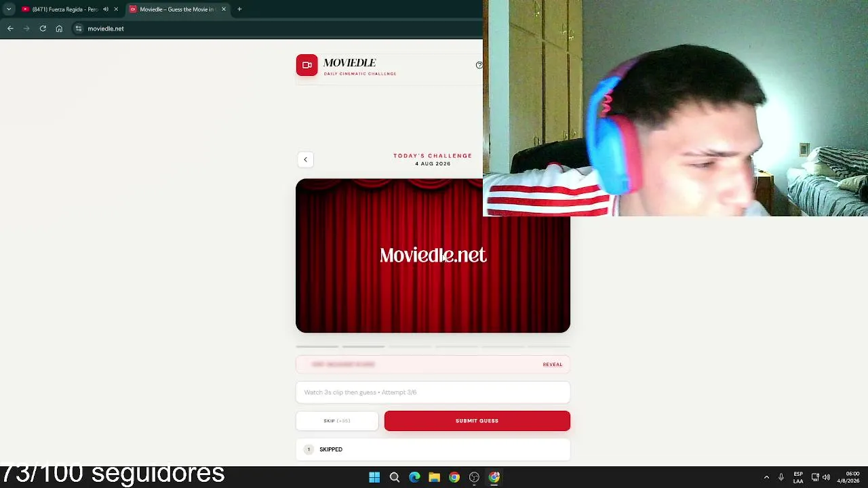Focus the movie guess input field
The image size is (868, 488).
coord(433,392)
